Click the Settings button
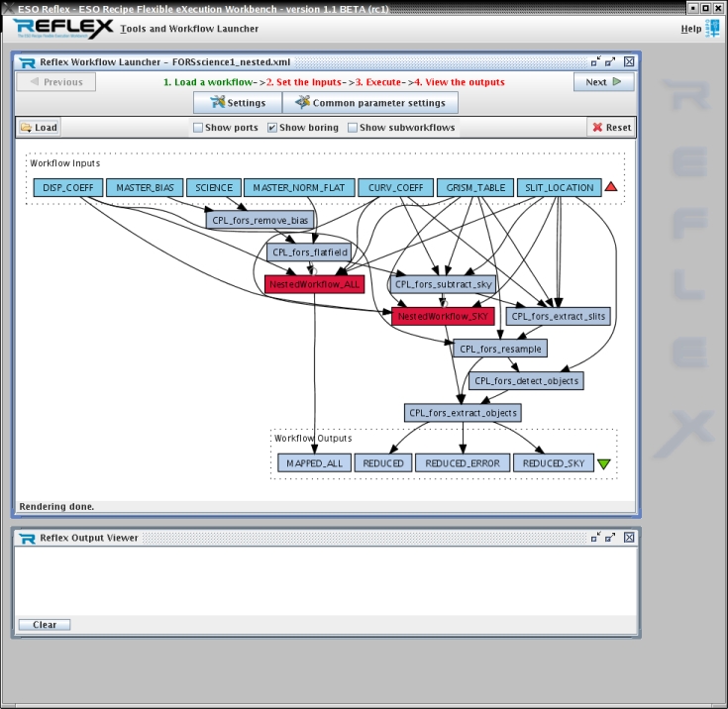 coord(238,103)
